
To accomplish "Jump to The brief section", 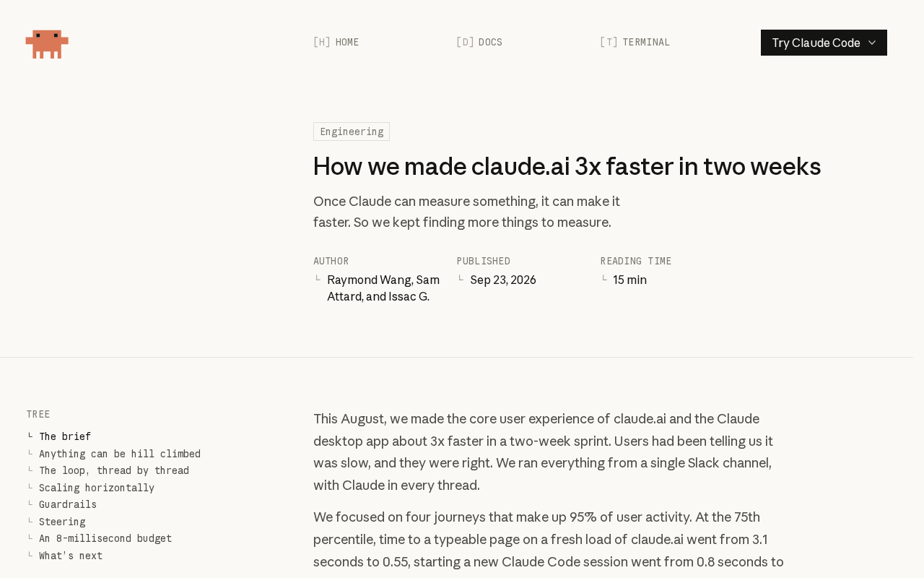I will point(65,436).
